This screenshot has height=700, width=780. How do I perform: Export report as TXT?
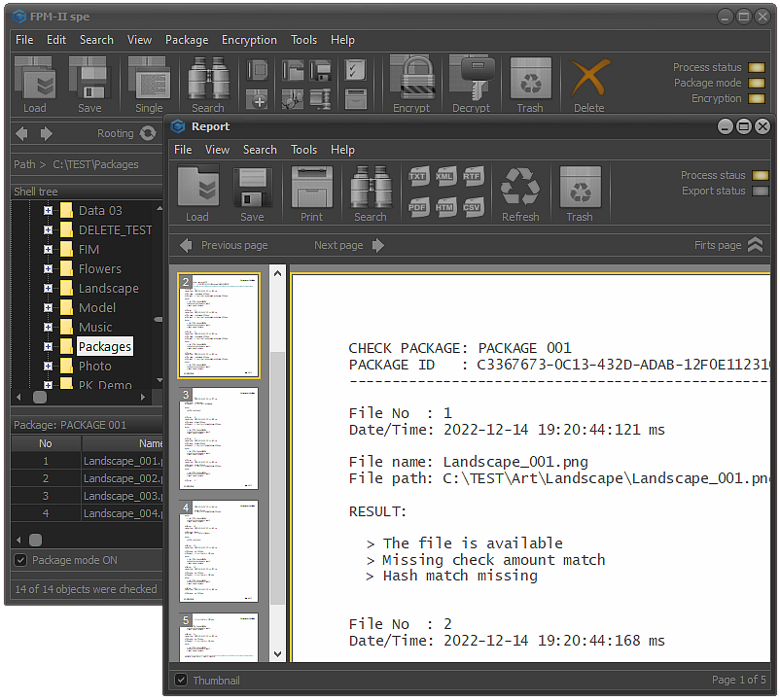[417, 177]
